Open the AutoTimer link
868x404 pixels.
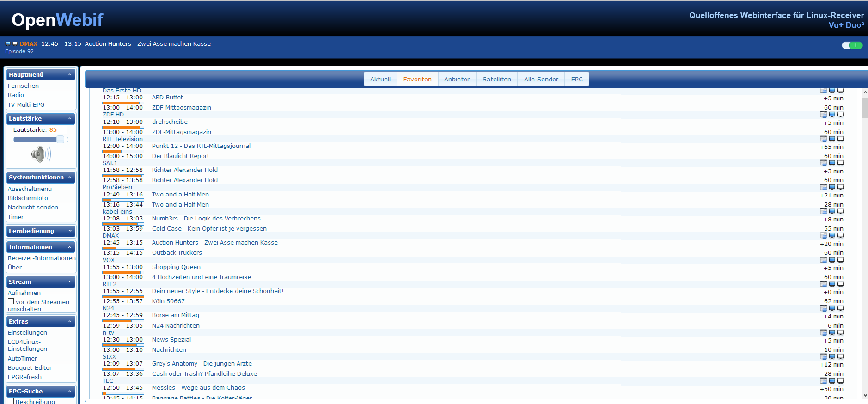pyautogui.click(x=22, y=358)
